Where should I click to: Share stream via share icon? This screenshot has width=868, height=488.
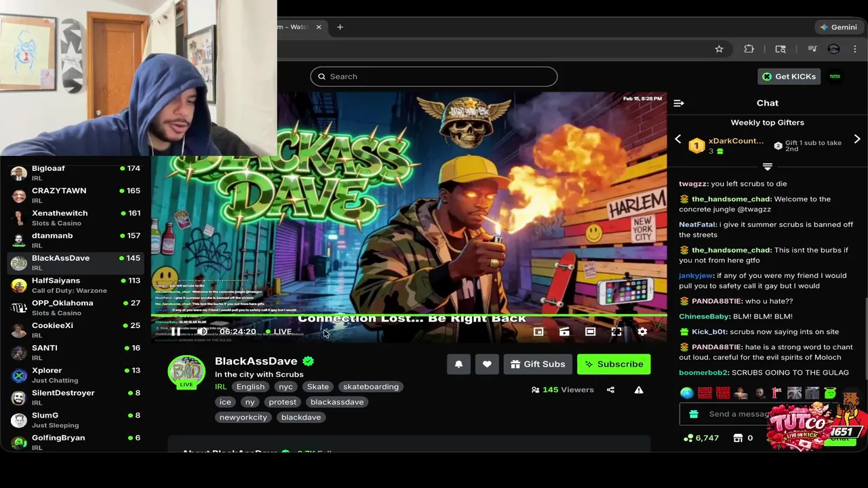610,390
